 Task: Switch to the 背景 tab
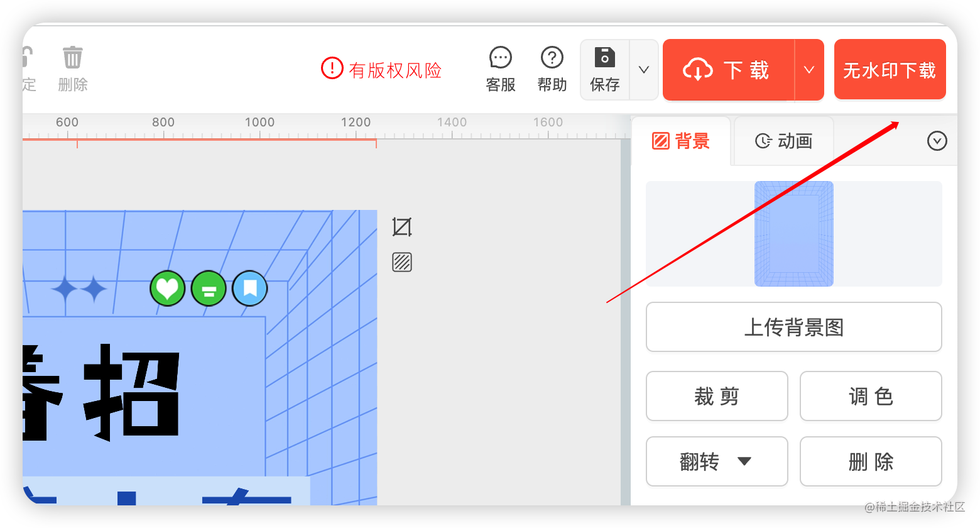pos(682,141)
